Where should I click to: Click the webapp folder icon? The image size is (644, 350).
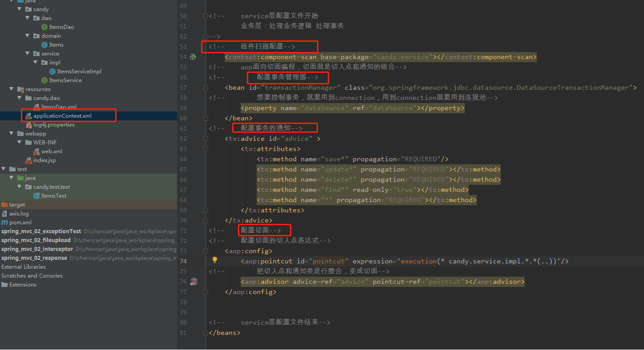(x=20, y=134)
